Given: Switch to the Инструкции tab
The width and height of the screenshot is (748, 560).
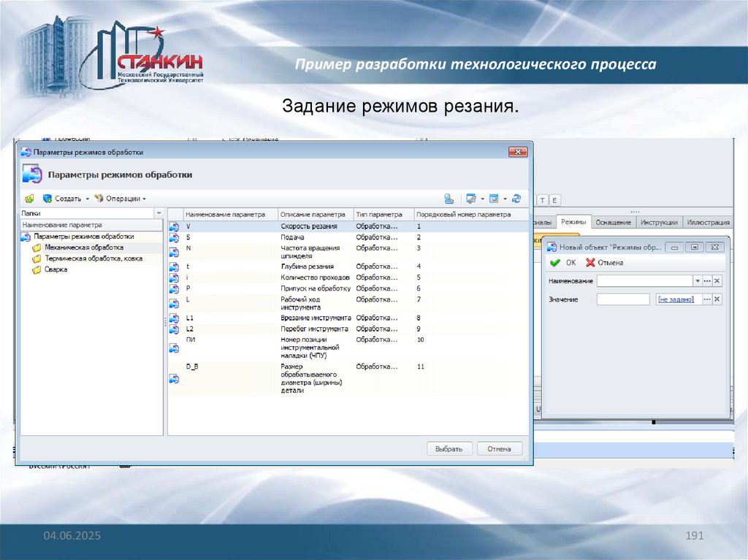Looking at the screenshot, I should pos(659,222).
